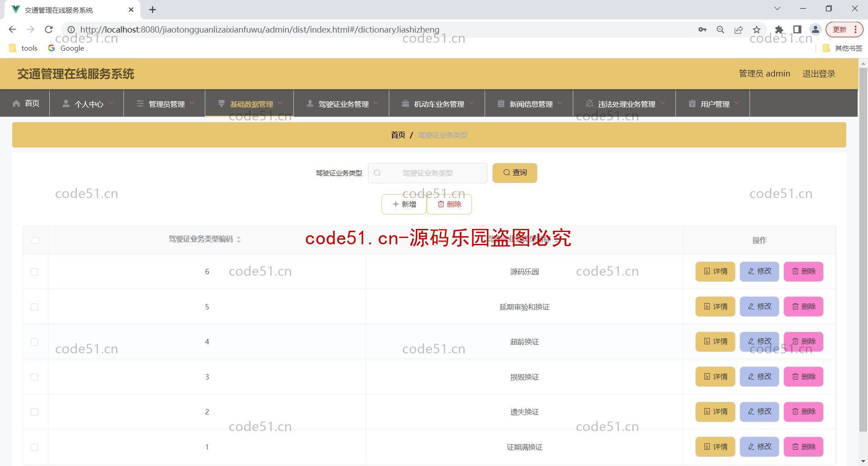The image size is (868, 466).
Task: Click the browser 更新 button
Action: click(x=840, y=29)
